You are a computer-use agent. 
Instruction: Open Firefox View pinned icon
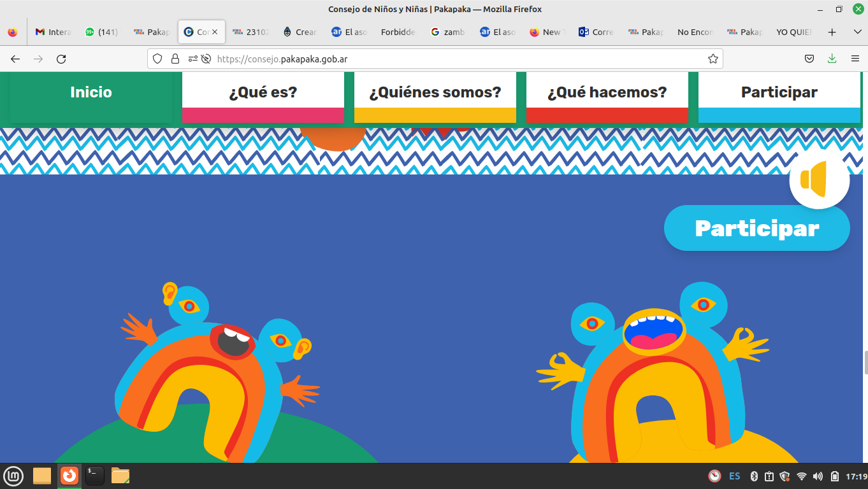(x=13, y=32)
